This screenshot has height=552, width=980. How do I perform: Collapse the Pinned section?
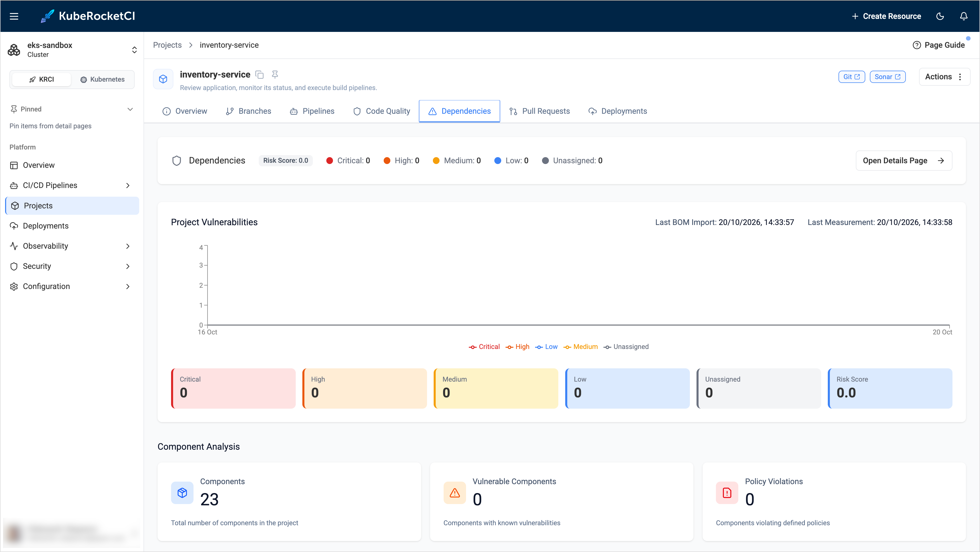click(130, 109)
